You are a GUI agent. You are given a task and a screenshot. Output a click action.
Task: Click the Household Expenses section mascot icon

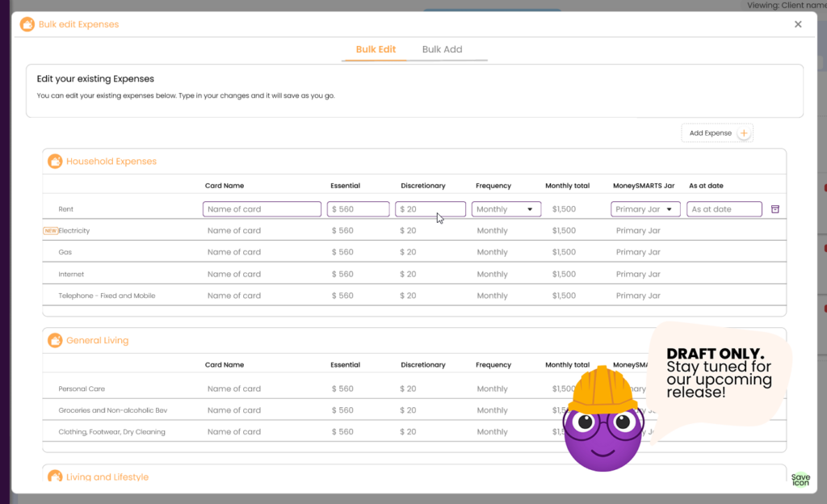tap(55, 161)
